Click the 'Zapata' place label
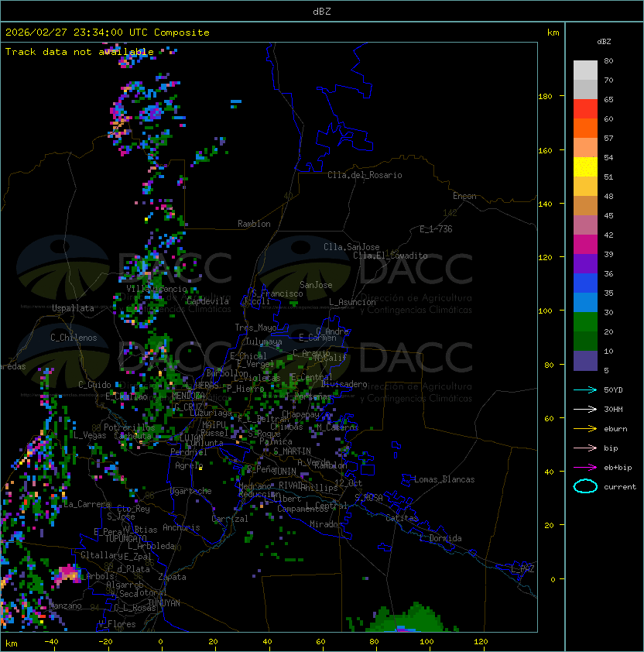This screenshot has width=644, height=652. (172, 577)
